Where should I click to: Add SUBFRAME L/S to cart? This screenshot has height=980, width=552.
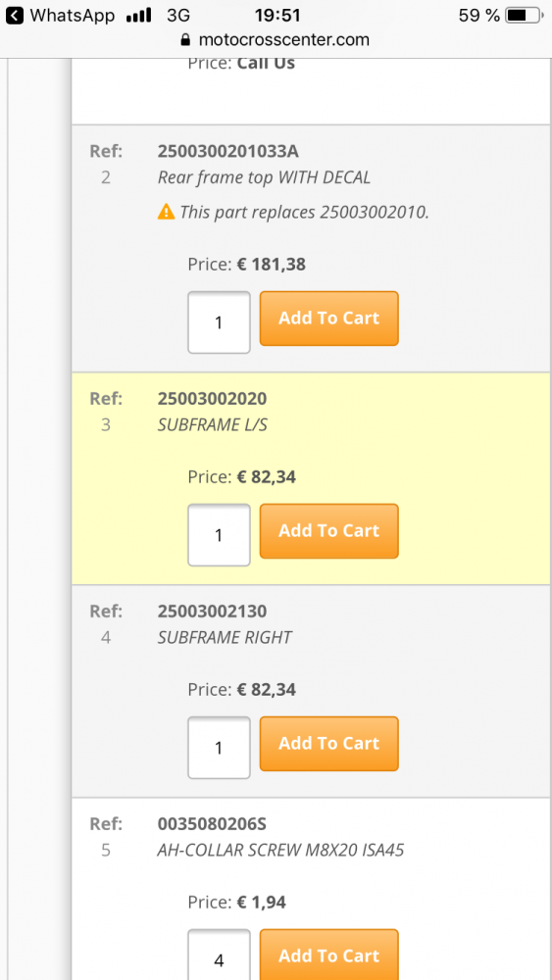click(328, 530)
